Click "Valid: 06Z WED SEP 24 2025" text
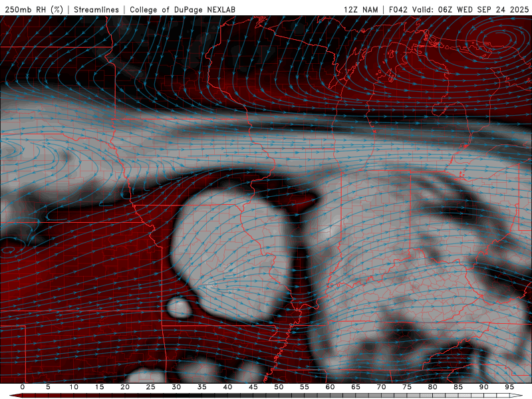The image size is (532, 399). coord(470,10)
